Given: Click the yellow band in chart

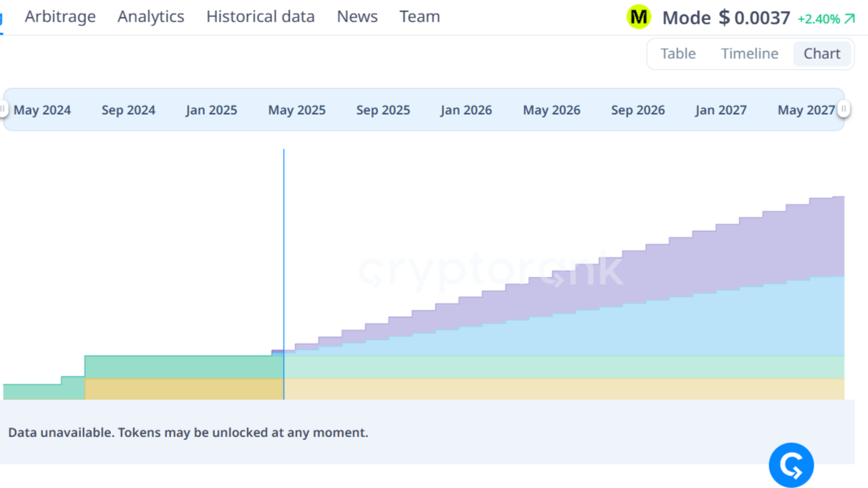Looking at the screenshot, I should (x=501, y=389).
